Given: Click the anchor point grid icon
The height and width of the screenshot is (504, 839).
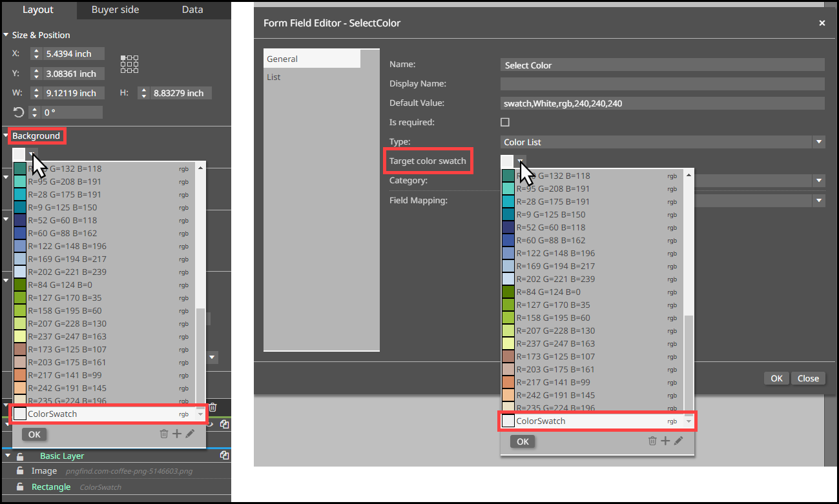Looking at the screenshot, I should click(129, 64).
